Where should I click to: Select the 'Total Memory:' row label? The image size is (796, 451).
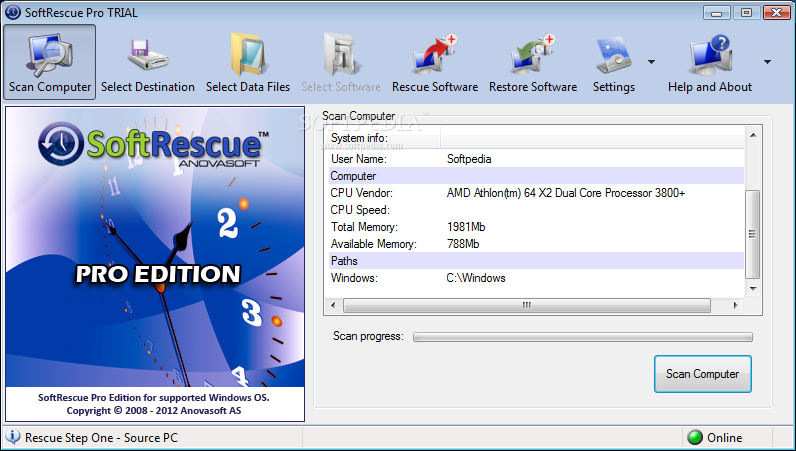tap(364, 227)
